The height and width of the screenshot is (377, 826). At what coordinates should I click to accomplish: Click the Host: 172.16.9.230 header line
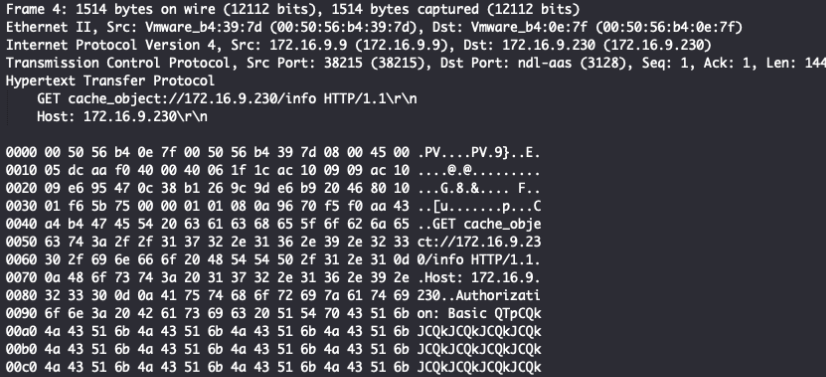tap(122, 117)
